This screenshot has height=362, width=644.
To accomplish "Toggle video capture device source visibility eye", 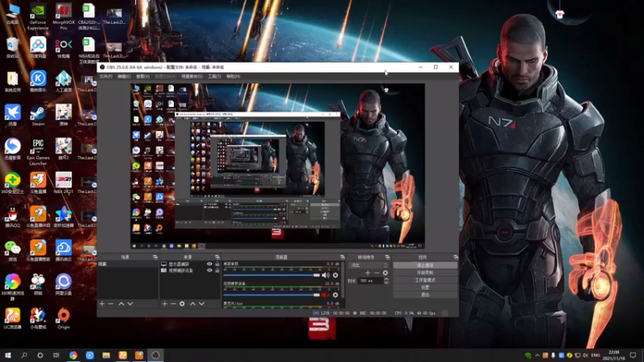I will [x=209, y=270].
